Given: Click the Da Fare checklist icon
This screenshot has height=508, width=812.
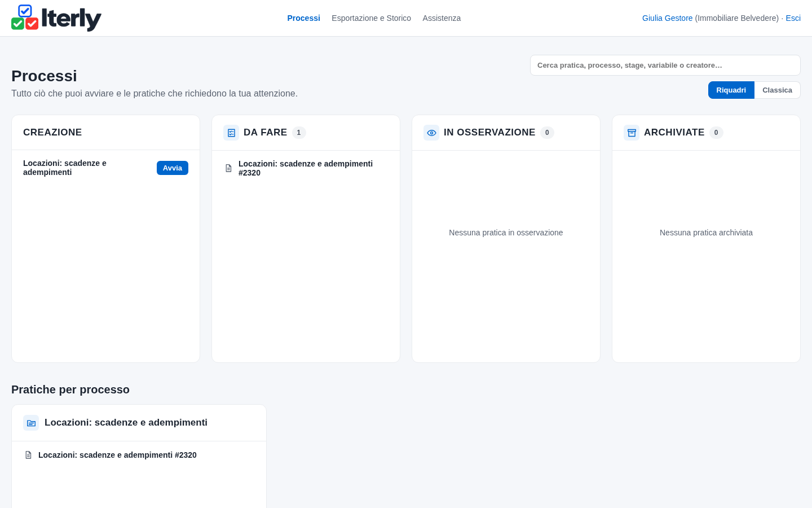Looking at the screenshot, I should click(231, 133).
